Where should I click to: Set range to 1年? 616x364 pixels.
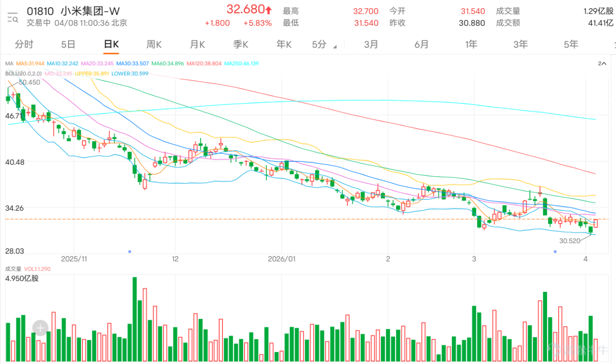(471, 44)
